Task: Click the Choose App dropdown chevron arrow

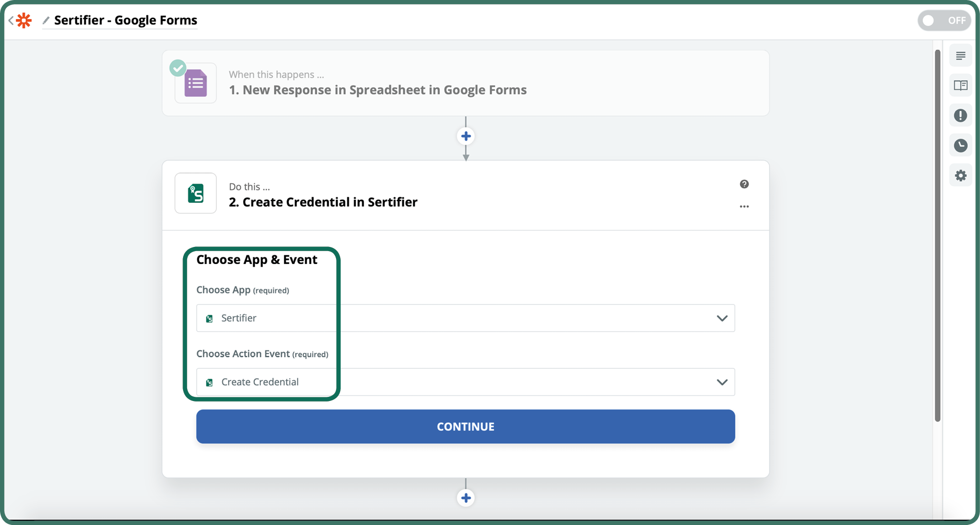Action: pos(722,318)
